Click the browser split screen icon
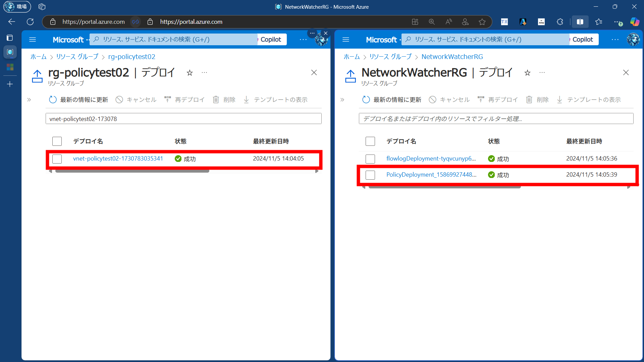This screenshot has width=644, height=362. point(580,22)
